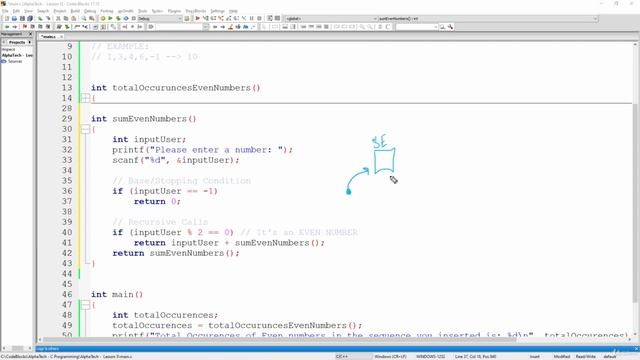This screenshot has width=640, height=360.
Task: Open the Edit menu
Action: pyautogui.click(x=16, y=11)
